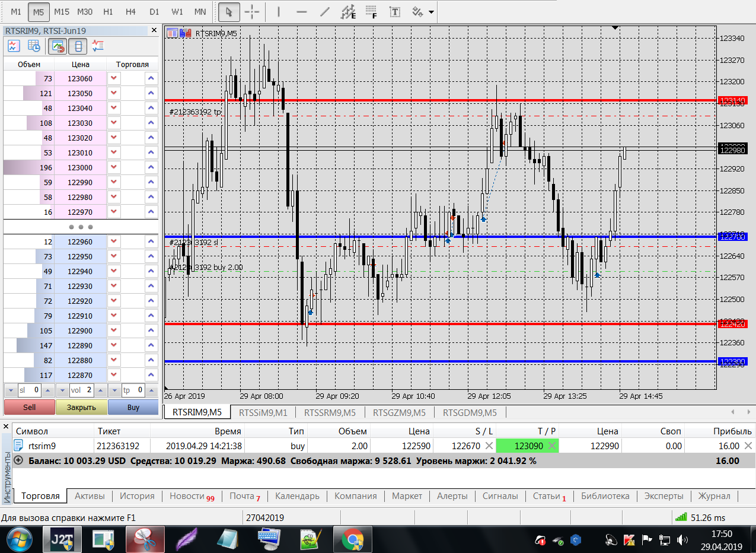Switch to the RTSSiM9,M1 chart tab

(263, 412)
